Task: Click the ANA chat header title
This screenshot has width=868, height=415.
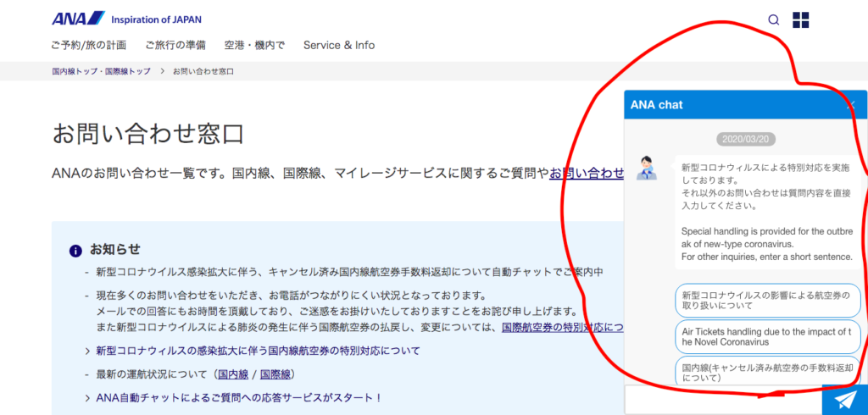Action: tap(657, 104)
